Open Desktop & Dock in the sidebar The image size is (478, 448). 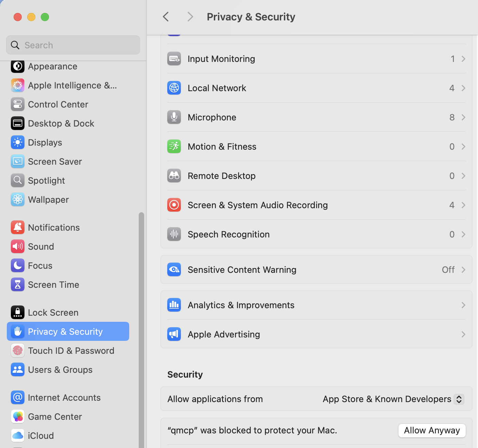[x=61, y=123]
